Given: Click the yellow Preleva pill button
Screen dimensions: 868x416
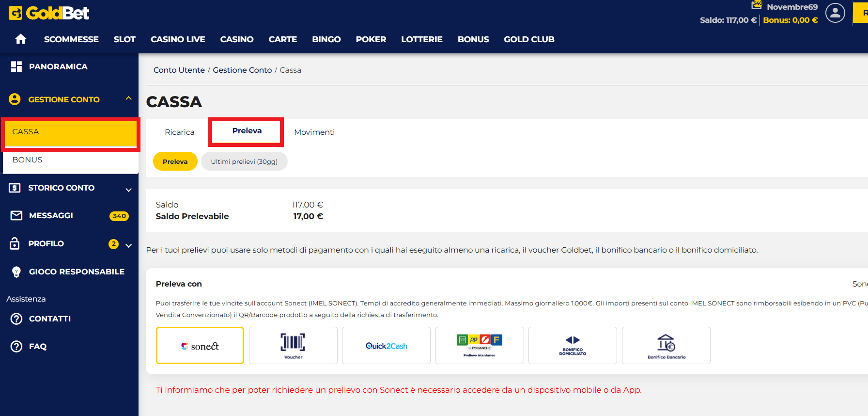Looking at the screenshot, I should (x=175, y=161).
